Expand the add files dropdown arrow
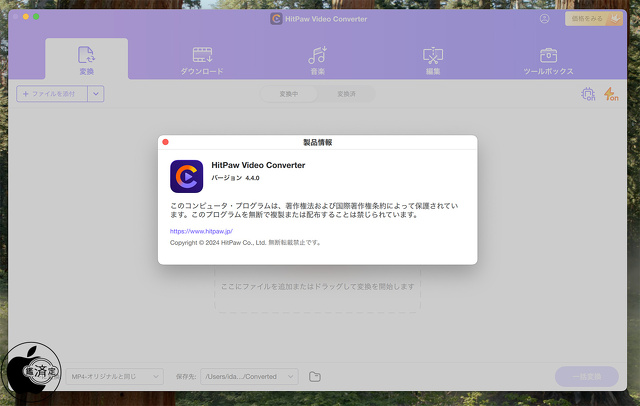The width and height of the screenshot is (640, 406). coord(96,94)
